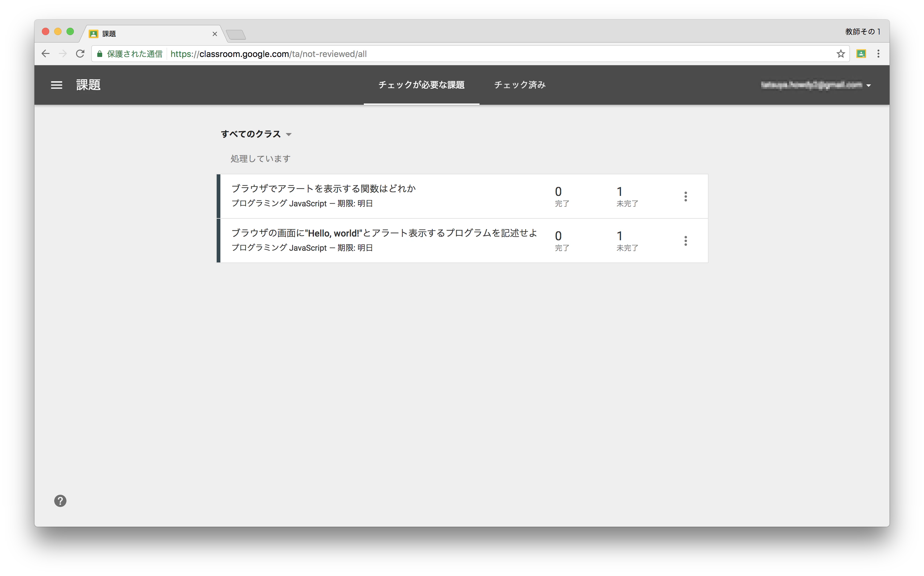The height and width of the screenshot is (576, 924).
Task: Click the 教師その１ profile label
Action: click(863, 32)
